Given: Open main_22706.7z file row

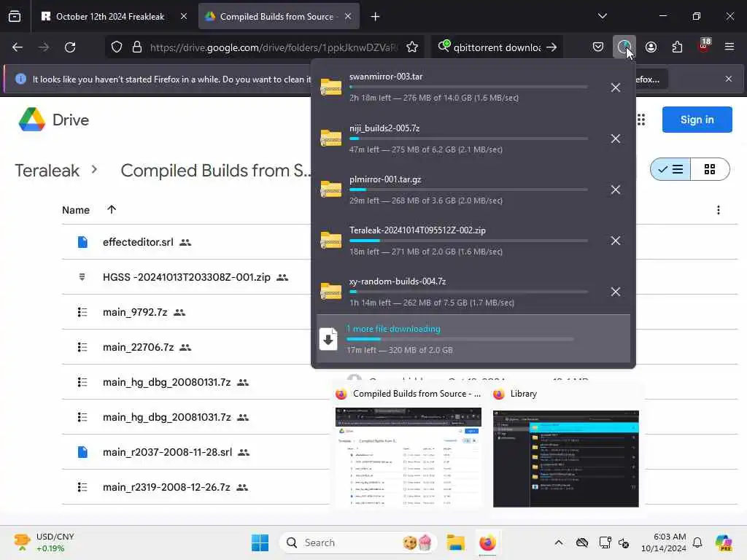Looking at the screenshot, I should tap(138, 347).
